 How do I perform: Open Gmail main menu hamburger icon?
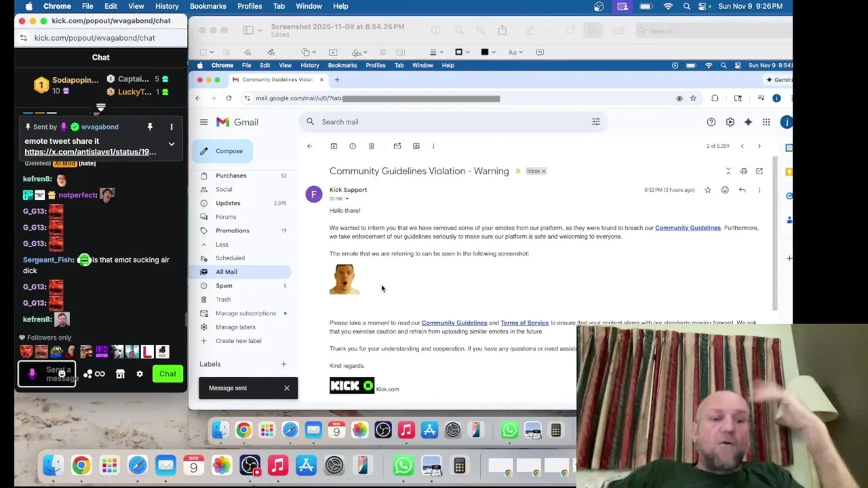[x=203, y=122]
